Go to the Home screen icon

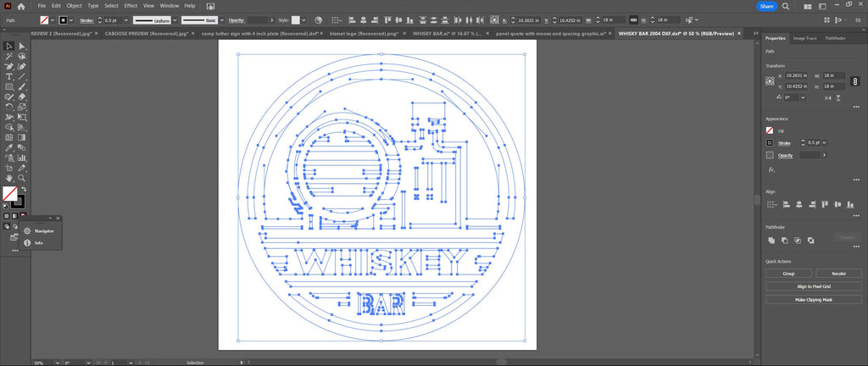coord(21,6)
